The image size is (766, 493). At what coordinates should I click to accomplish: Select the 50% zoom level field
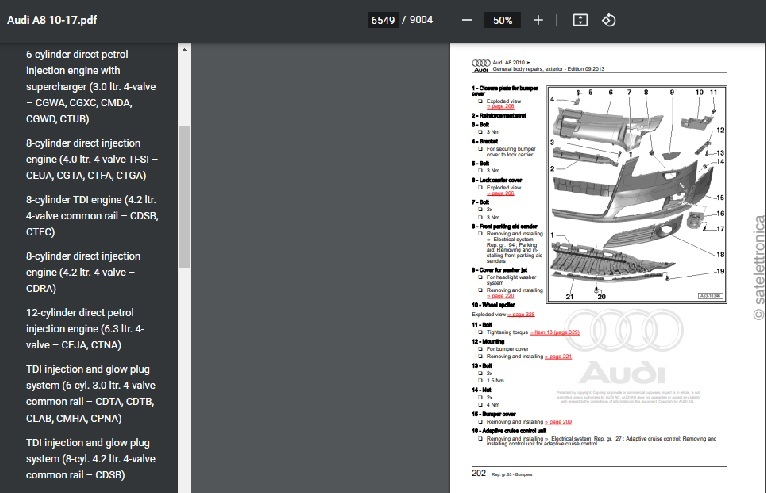point(502,20)
